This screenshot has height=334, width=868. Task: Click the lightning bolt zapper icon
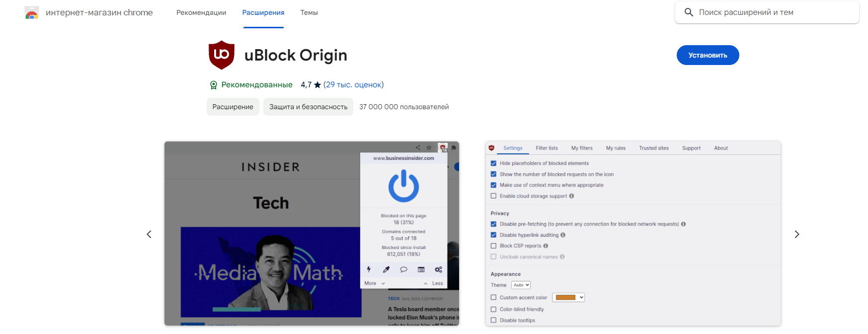coord(369,269)
